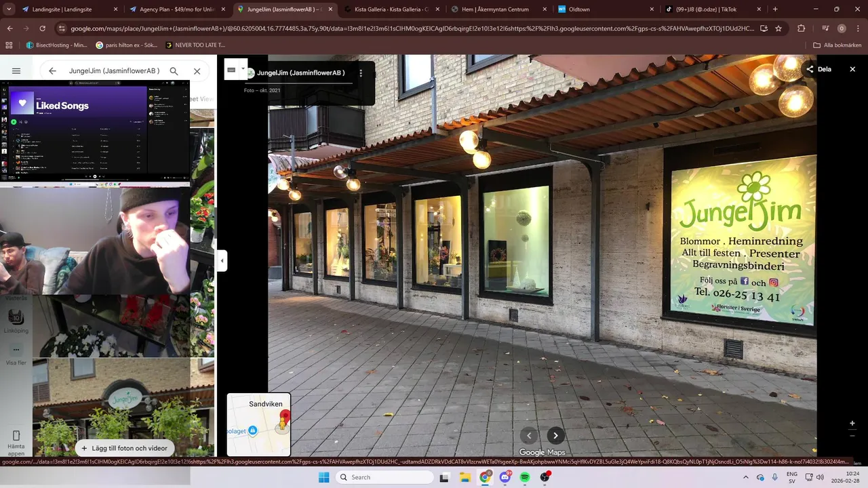Open Alla bokmärken folder
The image size is (868, 488).
click(x=837, y=45)
